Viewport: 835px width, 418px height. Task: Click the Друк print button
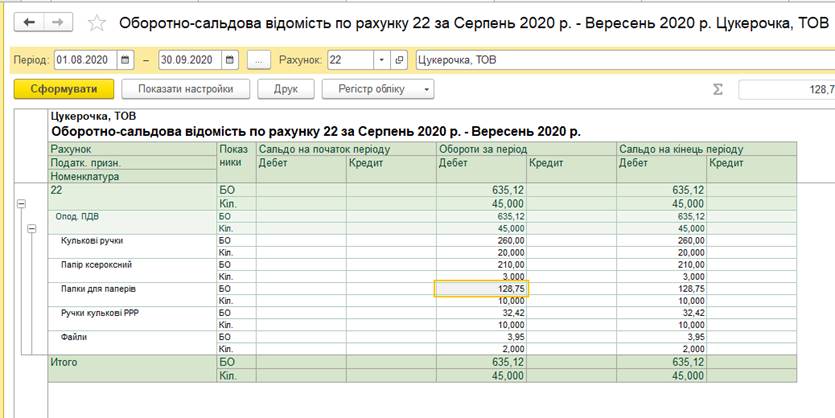[x=285, y=89]
